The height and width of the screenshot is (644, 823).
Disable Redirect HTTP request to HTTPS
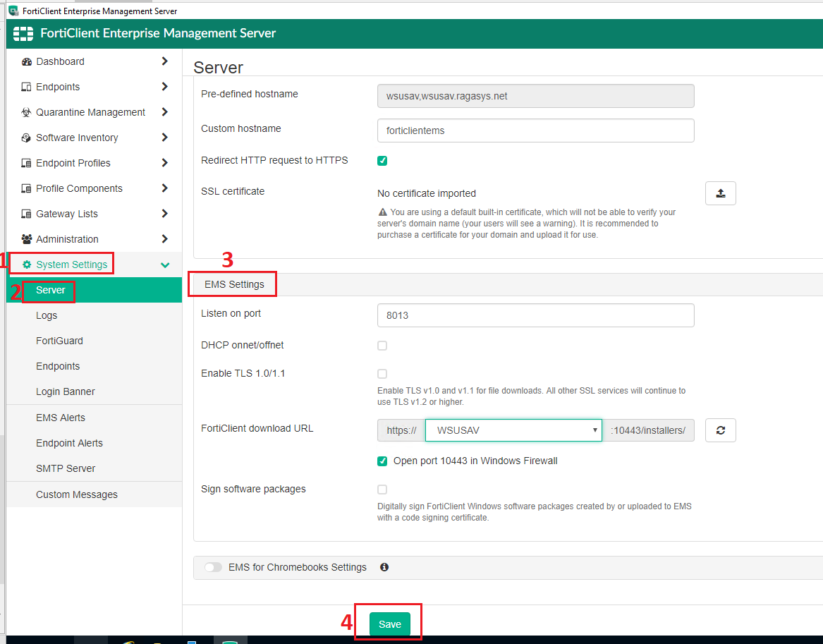click(x=382, y=160)
